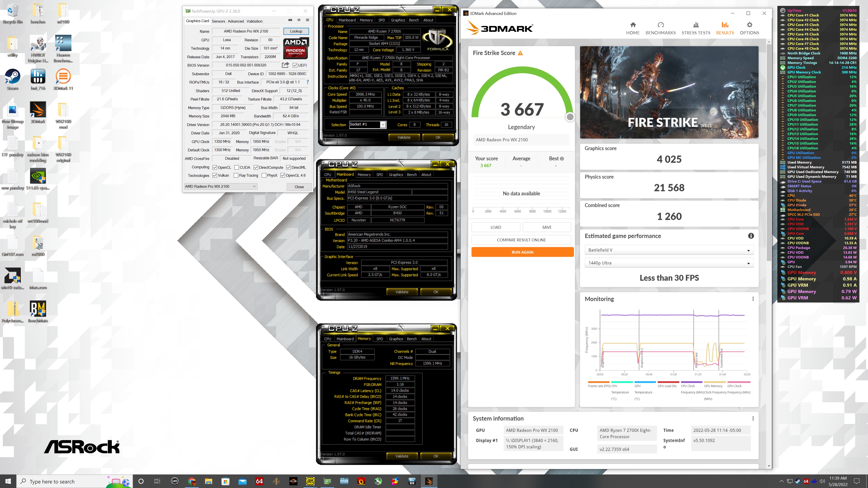Take a GPU-Z screenshot with the camera icon
Image resolution: width=868 pixels, height=488 pixels.
pos(290,20)
